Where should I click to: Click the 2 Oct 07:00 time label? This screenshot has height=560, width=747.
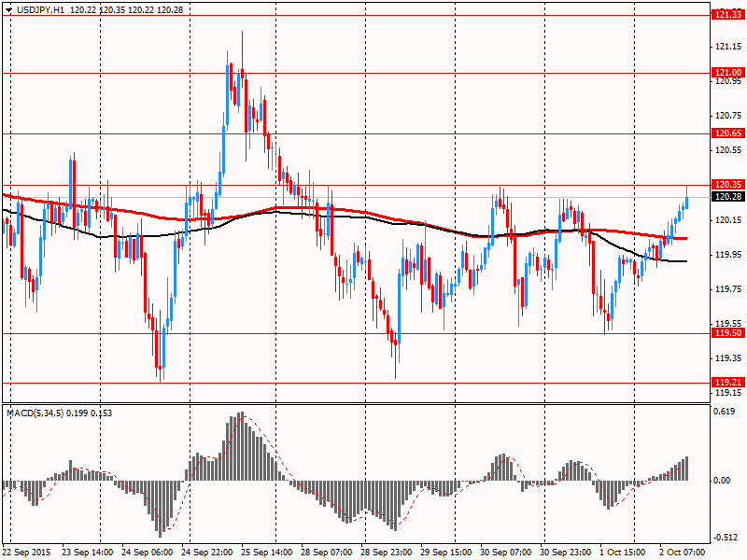click(x=683, y=553)
